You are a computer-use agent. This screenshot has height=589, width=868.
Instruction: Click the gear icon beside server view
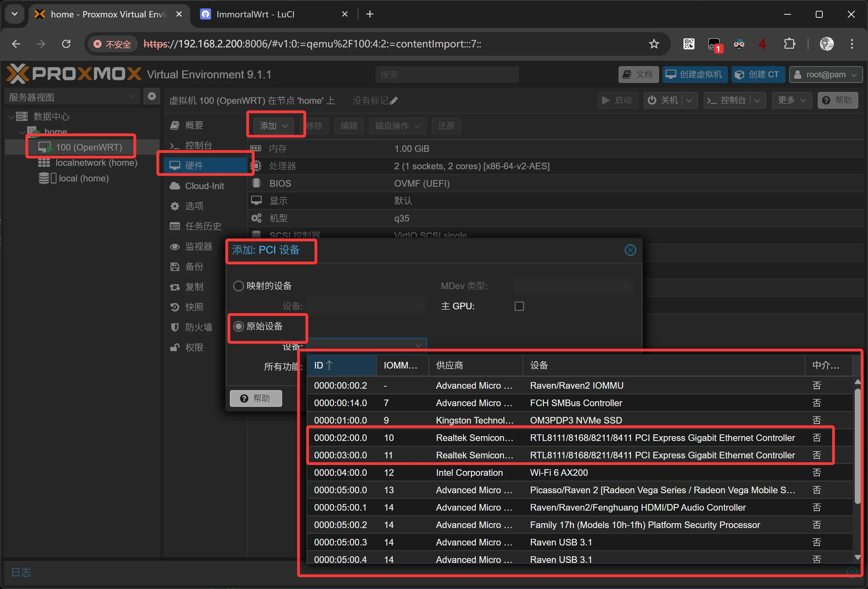(x=152, y=97)
